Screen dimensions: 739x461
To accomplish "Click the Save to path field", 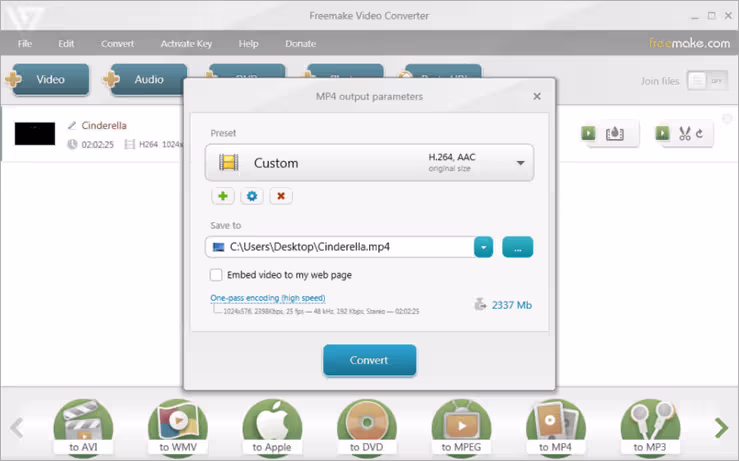I will 340,247.
